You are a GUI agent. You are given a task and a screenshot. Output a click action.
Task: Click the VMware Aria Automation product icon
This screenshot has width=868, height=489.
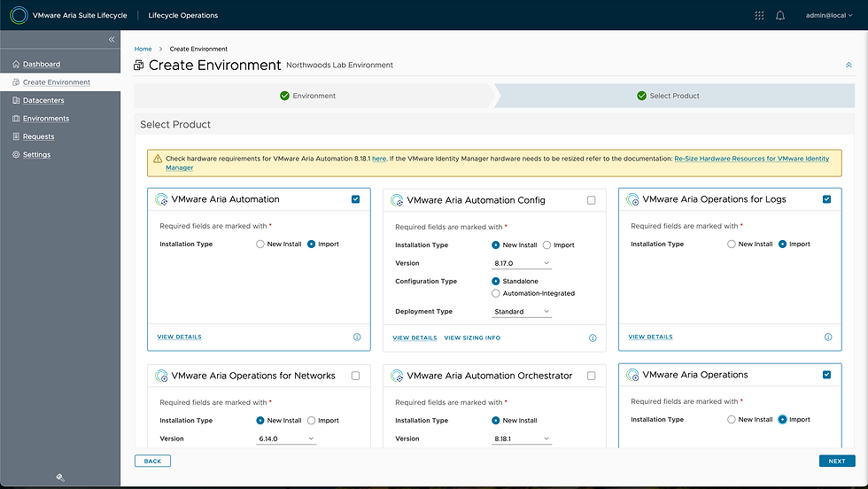point(161,199)
